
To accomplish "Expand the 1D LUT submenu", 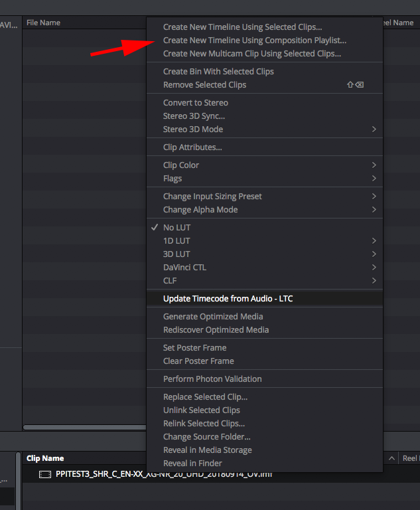I will tap(265, 241).
